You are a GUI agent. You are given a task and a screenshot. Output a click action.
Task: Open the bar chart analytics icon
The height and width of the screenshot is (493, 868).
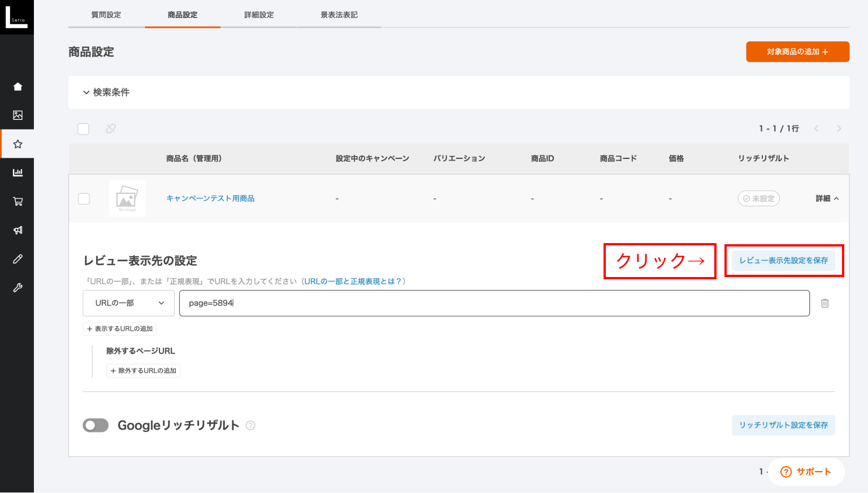click(x=18, y=172)
